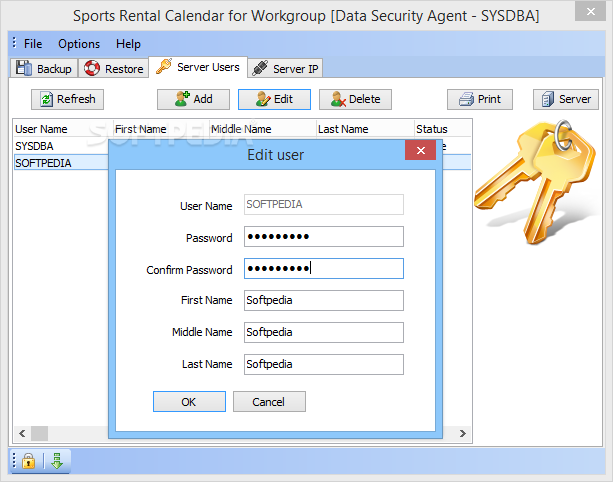Viewport: 613px width, 482px height.
Task: Click the Server IP plug icon
Action: coord(260,68)
